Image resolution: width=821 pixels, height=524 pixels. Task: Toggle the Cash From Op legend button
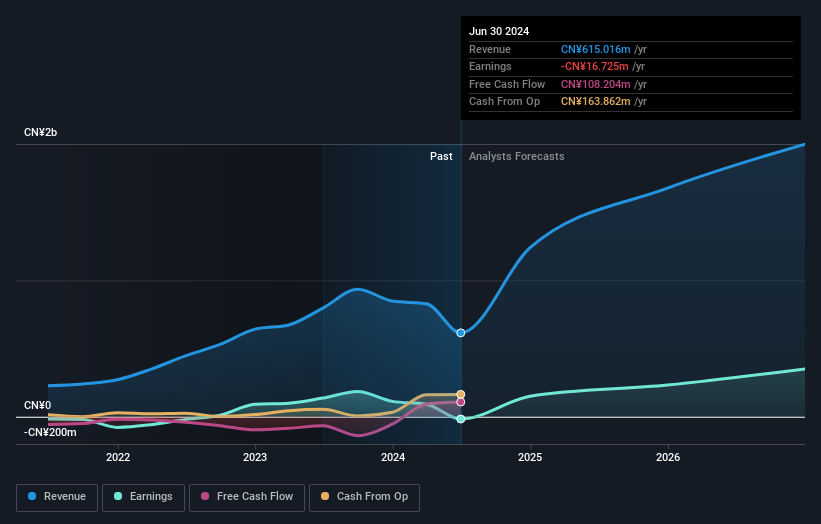[x=364, y=497]
